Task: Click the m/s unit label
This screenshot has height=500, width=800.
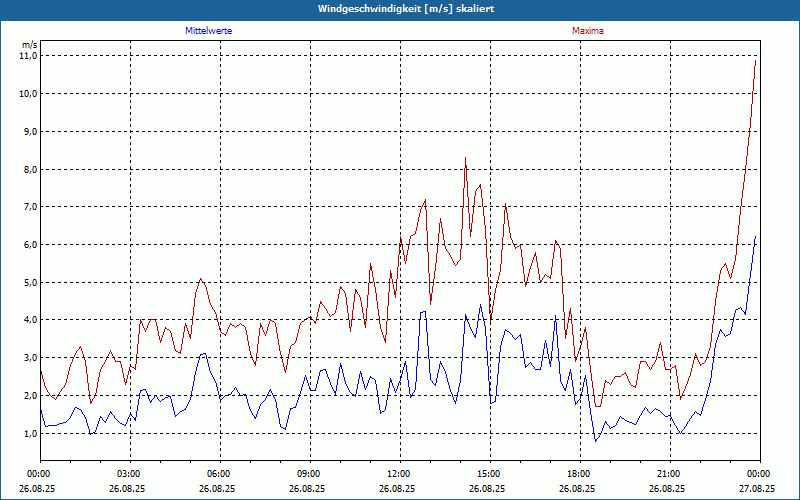Action: [30, 45]
